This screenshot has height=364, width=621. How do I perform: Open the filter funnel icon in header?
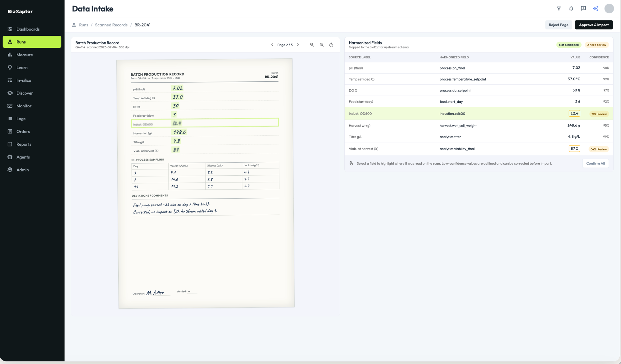tap(559, 9)
